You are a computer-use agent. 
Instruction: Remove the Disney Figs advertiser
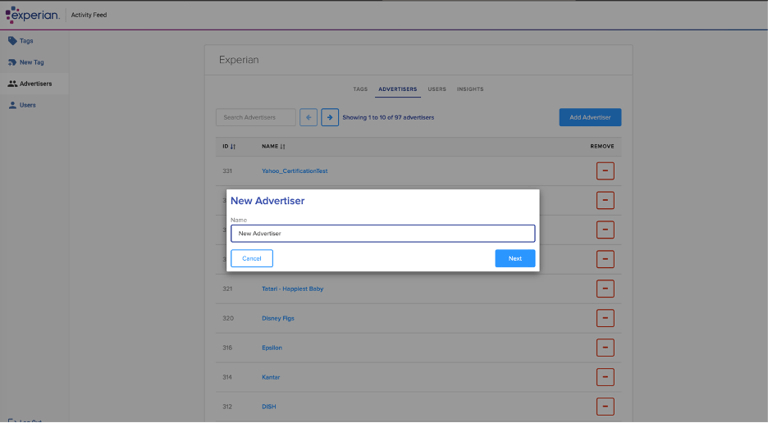[x=604, y=318]
